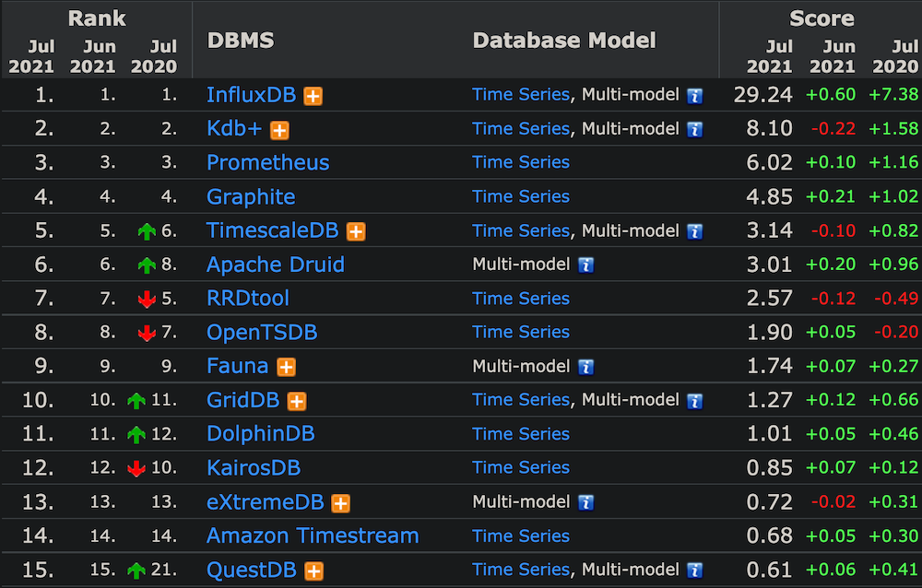Image resolution: width=922 pixels, height=588 pixels.
Task: Click Time Series link in Amazon Timestream row
Action: click(x=521, y=535)
